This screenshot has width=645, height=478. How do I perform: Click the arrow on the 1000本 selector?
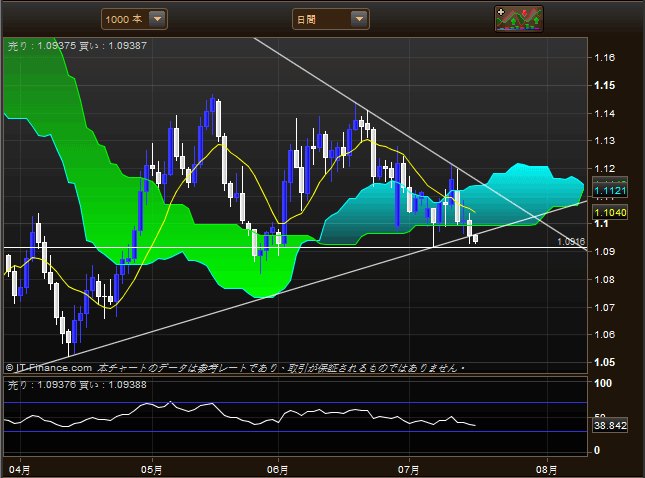157,19
